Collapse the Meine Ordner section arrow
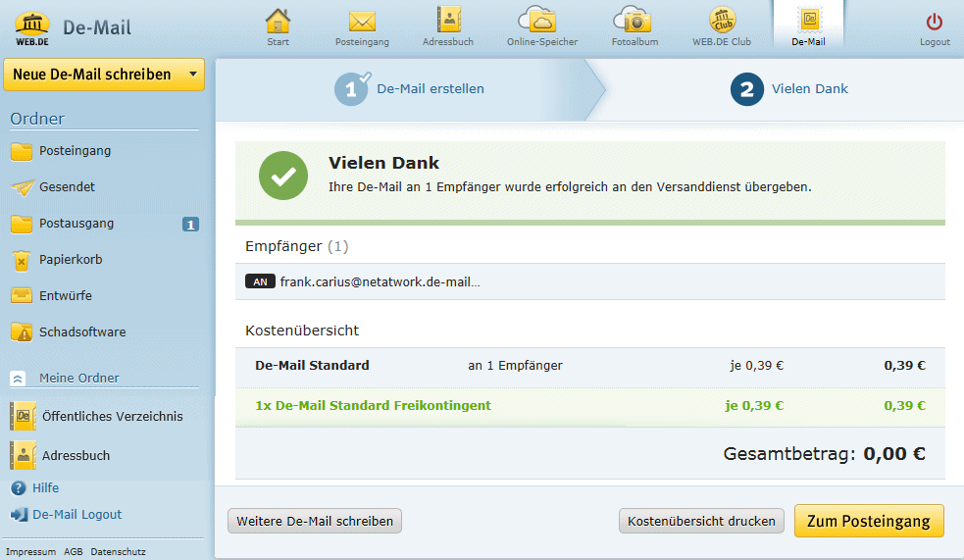The height and width of the screenshot is (560, 964). [18, 379]
